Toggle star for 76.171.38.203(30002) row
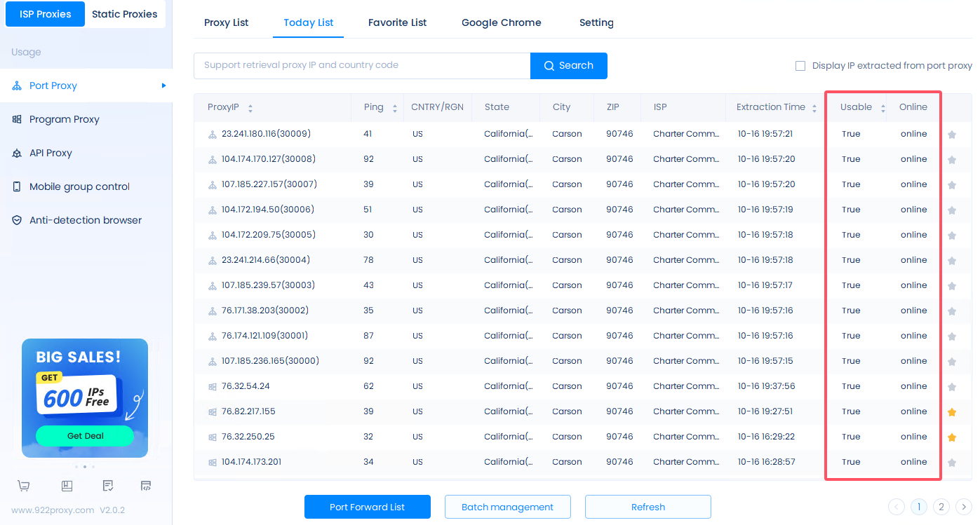Screen dimensions: 980x525 [x=952, y=311]
